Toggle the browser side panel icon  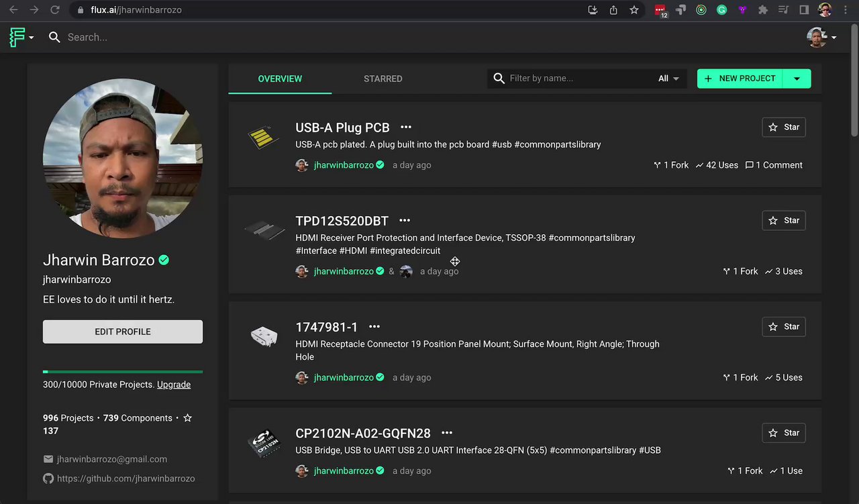[804, 10]
